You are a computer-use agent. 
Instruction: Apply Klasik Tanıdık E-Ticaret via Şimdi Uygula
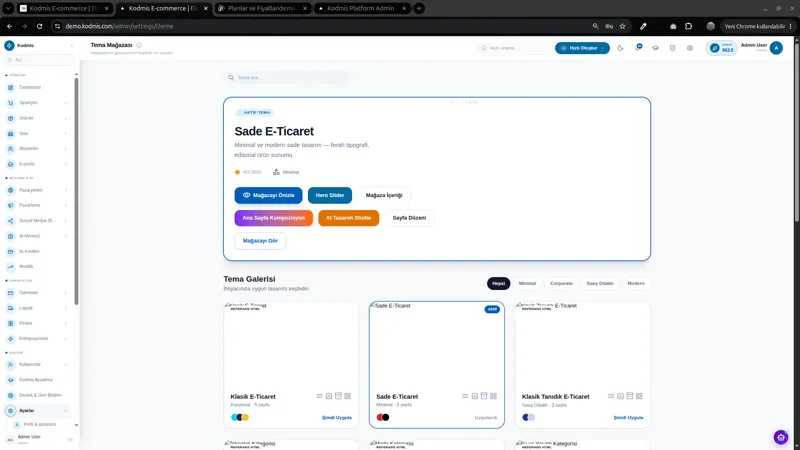click(x=628, y=417)
